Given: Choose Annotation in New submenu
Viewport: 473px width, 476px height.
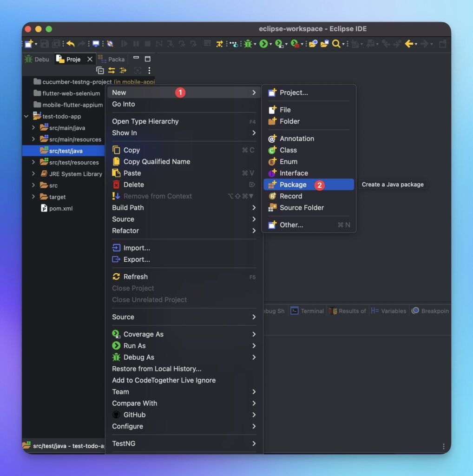Looking at the screenshot, I should [x=309, y=139].
